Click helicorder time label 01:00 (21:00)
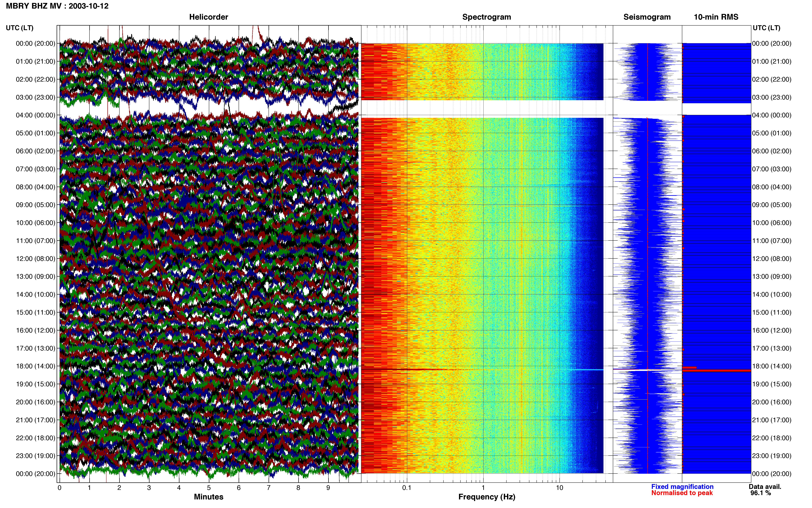This screenshot has height=508, width=812. point(36,61)
